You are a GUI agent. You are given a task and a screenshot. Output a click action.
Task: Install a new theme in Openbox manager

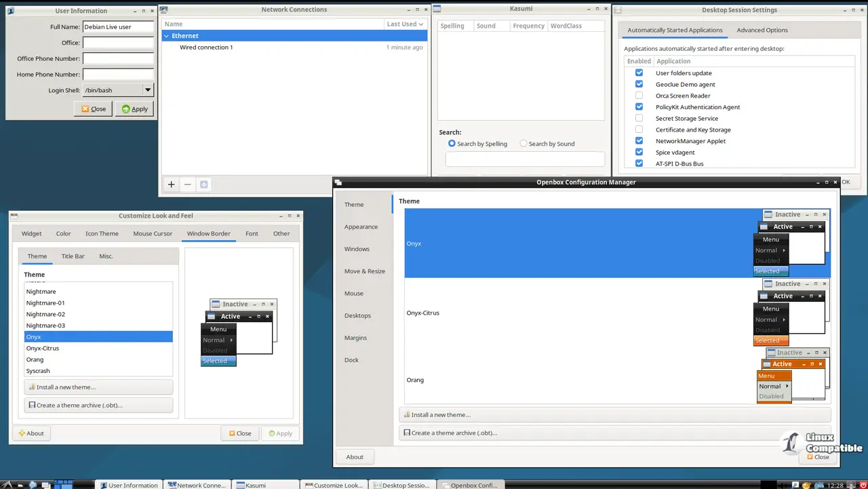[614, 414]
